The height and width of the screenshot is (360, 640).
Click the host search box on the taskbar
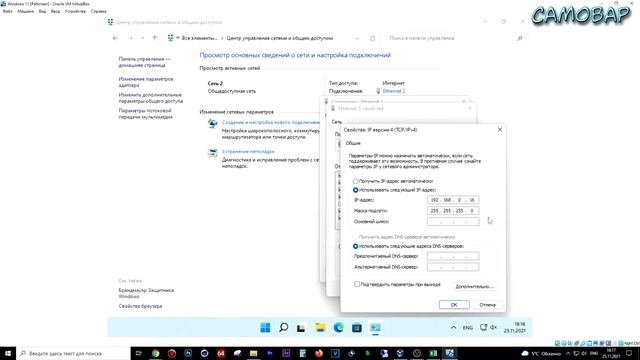(x=73, y=353)
